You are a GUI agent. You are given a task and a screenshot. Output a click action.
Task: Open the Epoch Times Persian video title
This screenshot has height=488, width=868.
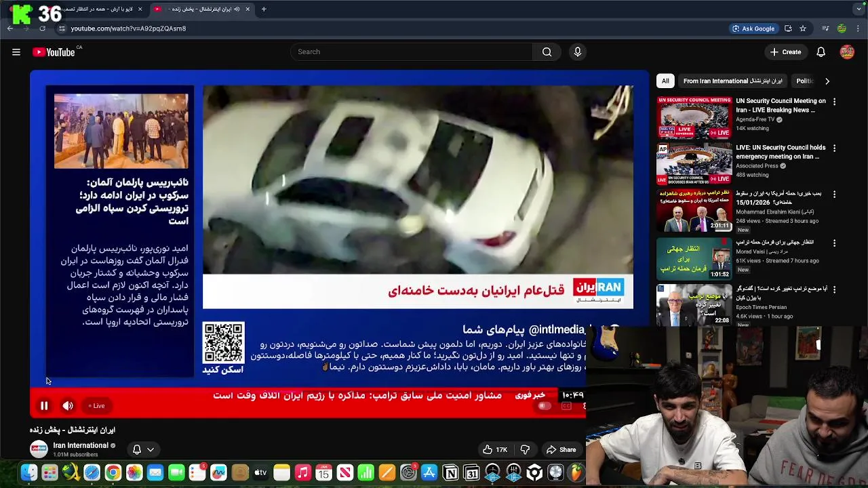point(781,293)
